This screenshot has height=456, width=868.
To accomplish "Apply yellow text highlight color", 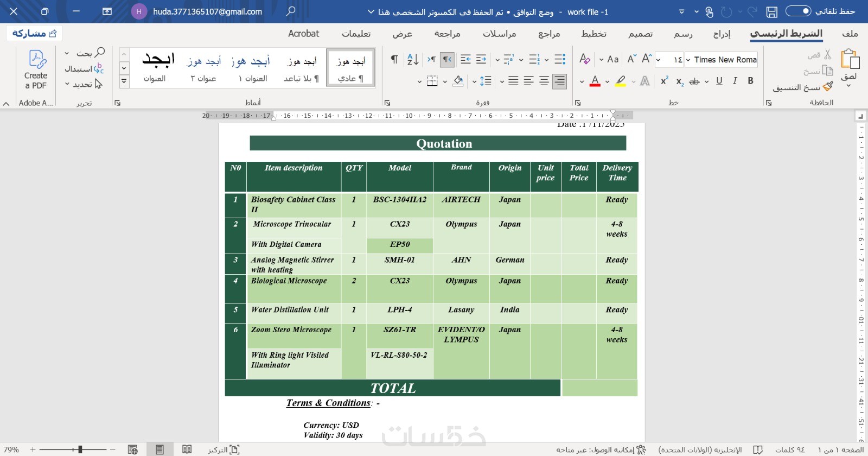I will [620, 81].
